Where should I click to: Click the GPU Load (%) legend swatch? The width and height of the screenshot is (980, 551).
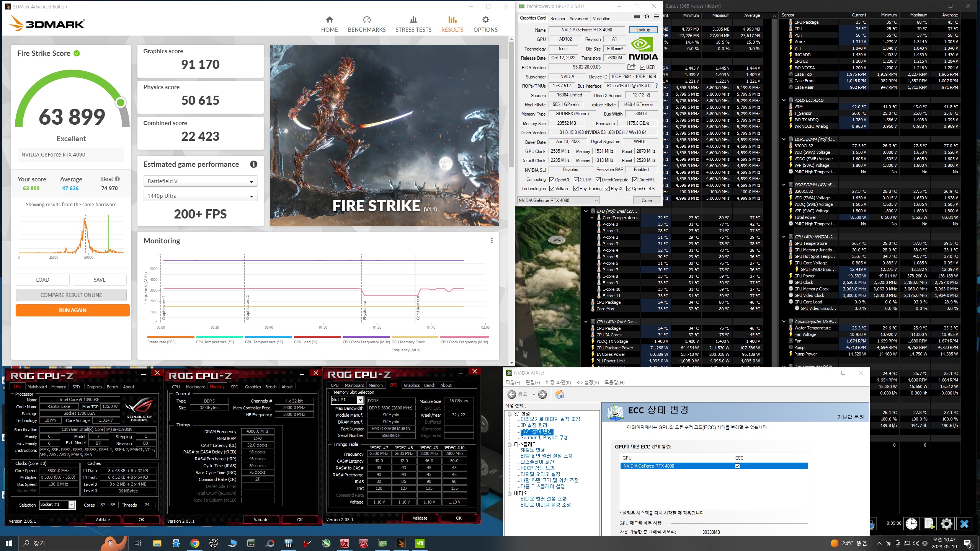point(317,337)
